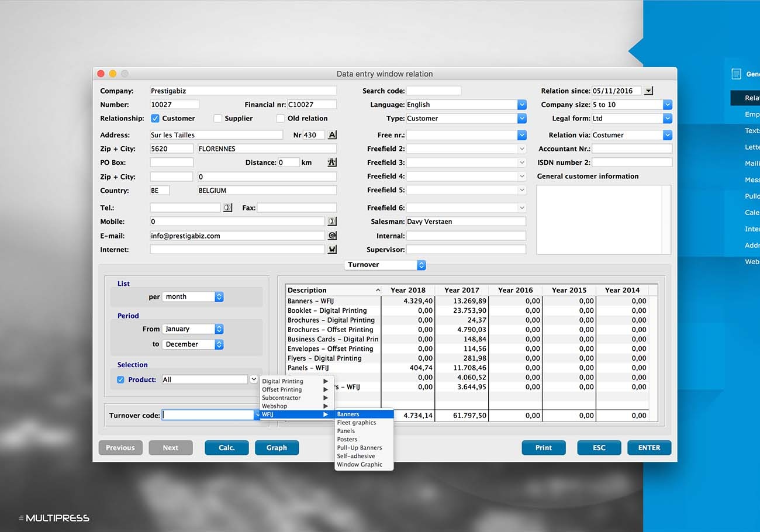Click into the Search code field

(434, 91)
